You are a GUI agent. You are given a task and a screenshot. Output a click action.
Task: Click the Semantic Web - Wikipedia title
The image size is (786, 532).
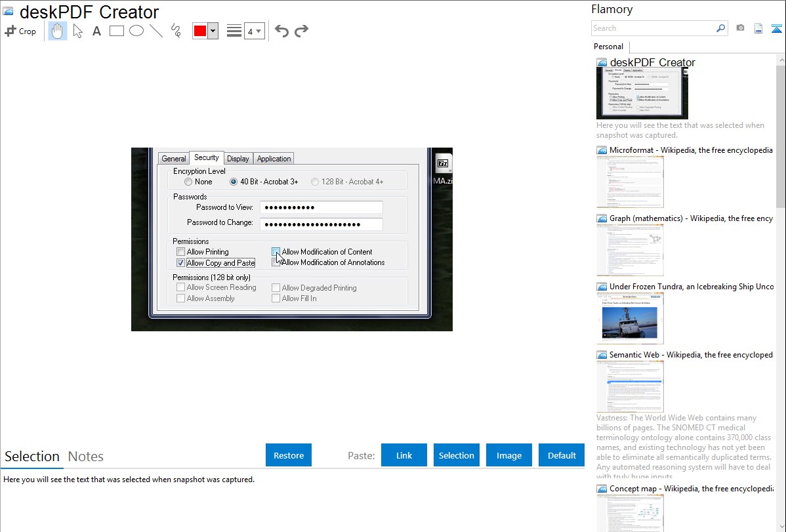pyautogui.click(x=691, y=354)
